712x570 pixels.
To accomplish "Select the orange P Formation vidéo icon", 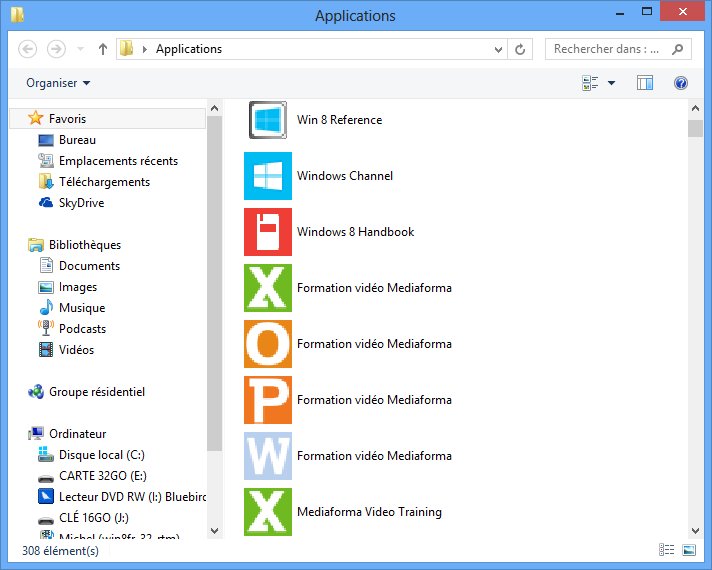I will coord(267,400).
